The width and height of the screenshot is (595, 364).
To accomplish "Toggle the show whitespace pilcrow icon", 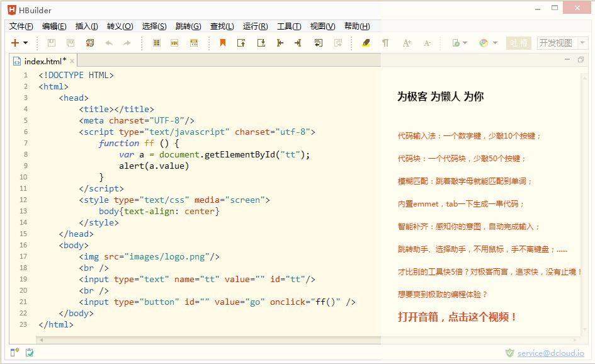I will [385, 43].
